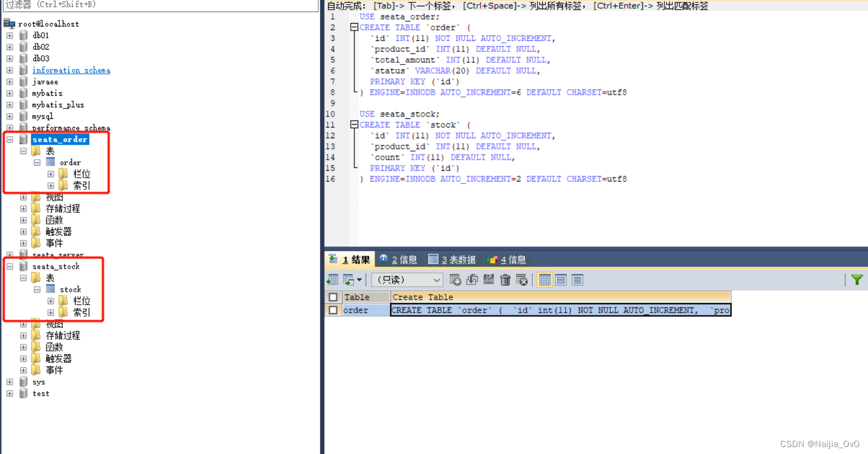Click the duplicate current row icon
The height and width of the screenshot is (454, 868).
click(472, 280)
